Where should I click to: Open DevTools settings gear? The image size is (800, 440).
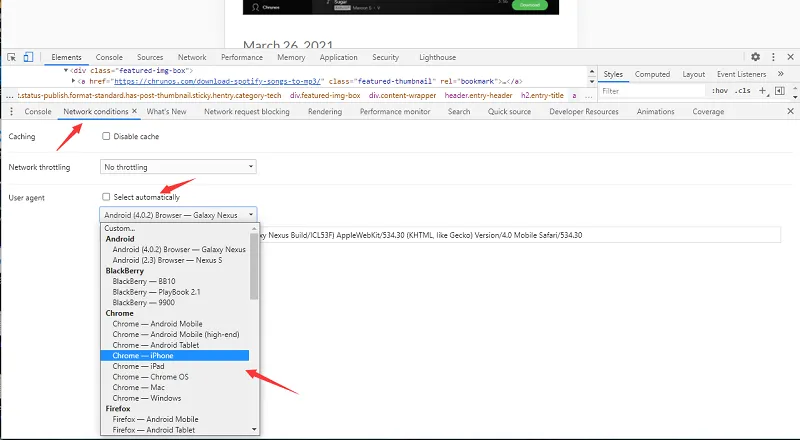click(x=755, y=57)
